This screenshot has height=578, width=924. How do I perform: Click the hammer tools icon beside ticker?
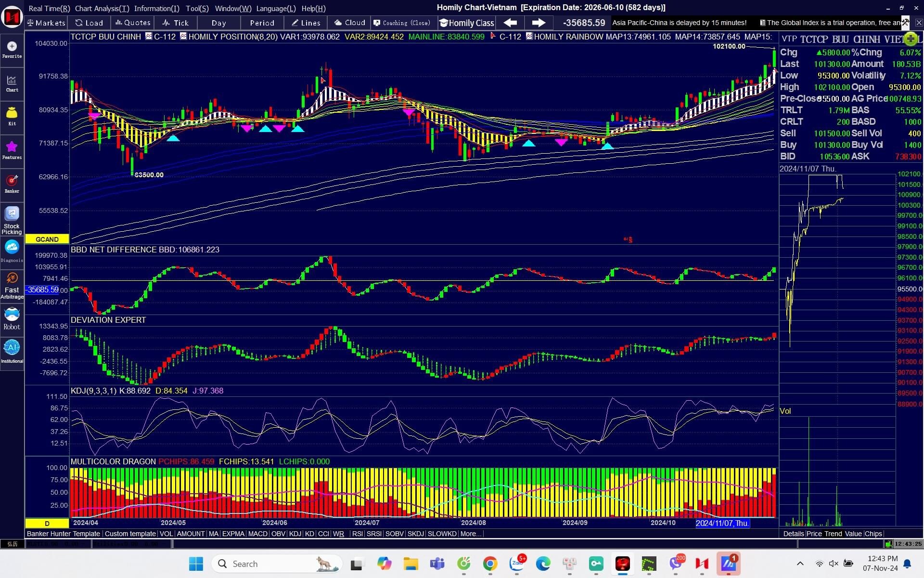tap(905, 22)
